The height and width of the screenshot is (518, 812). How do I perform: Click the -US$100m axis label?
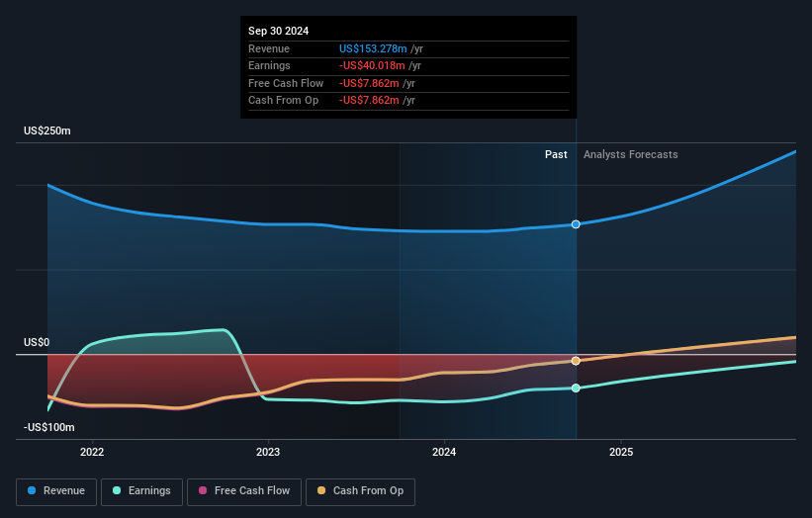point(49,427)
